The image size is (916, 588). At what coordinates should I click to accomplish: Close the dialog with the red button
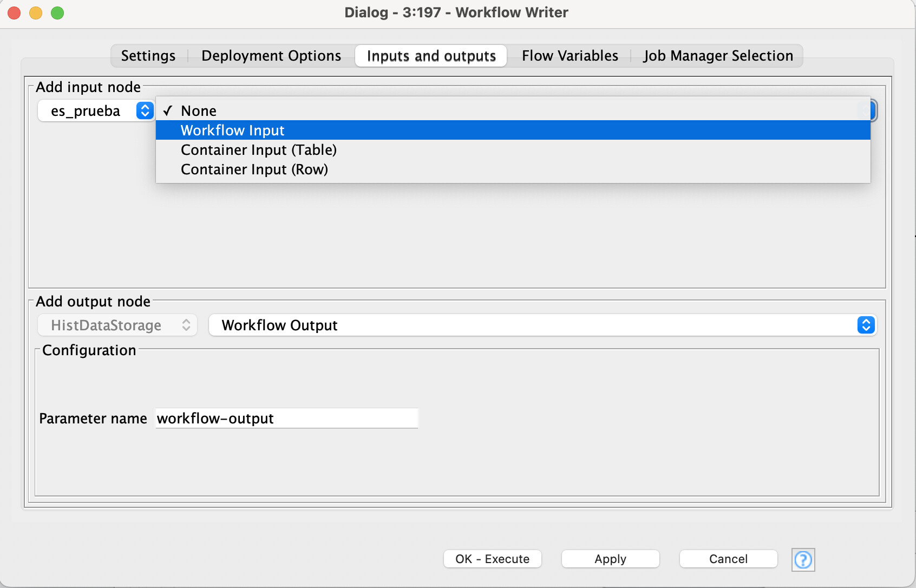tap(14, 12)
